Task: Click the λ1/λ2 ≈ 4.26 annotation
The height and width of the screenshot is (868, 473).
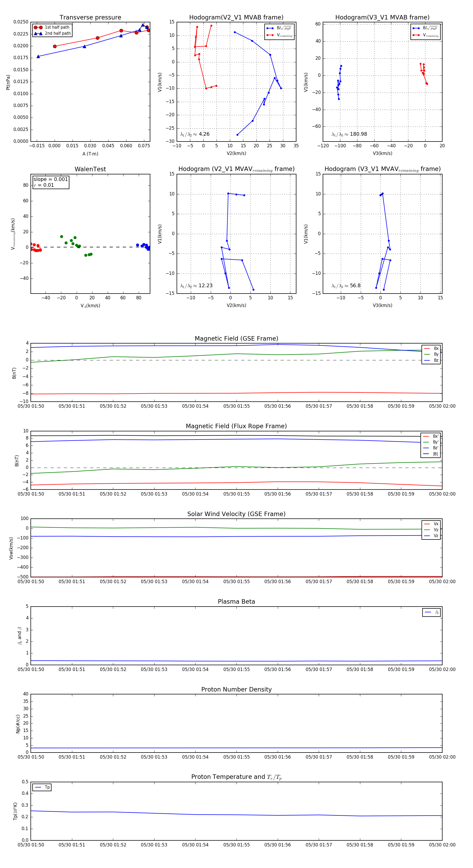Action: point(195,134)
